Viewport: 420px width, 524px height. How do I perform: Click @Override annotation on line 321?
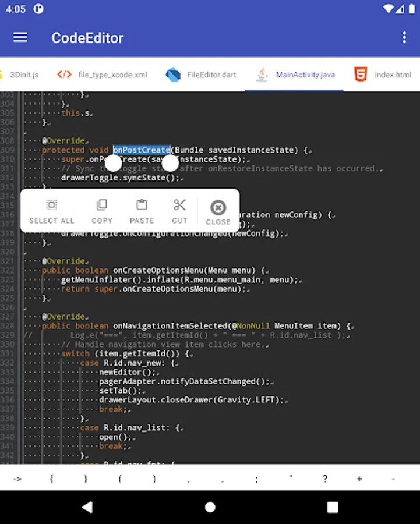(63, 261)
